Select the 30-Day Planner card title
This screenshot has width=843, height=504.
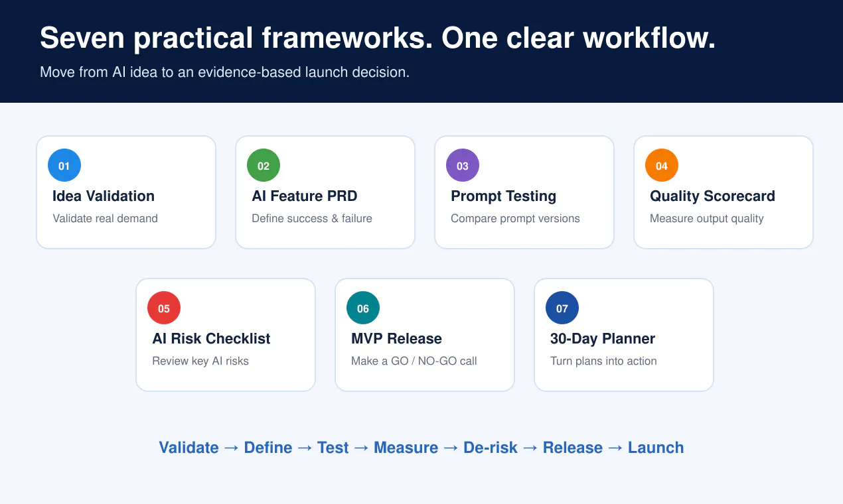tap(603, 339)
